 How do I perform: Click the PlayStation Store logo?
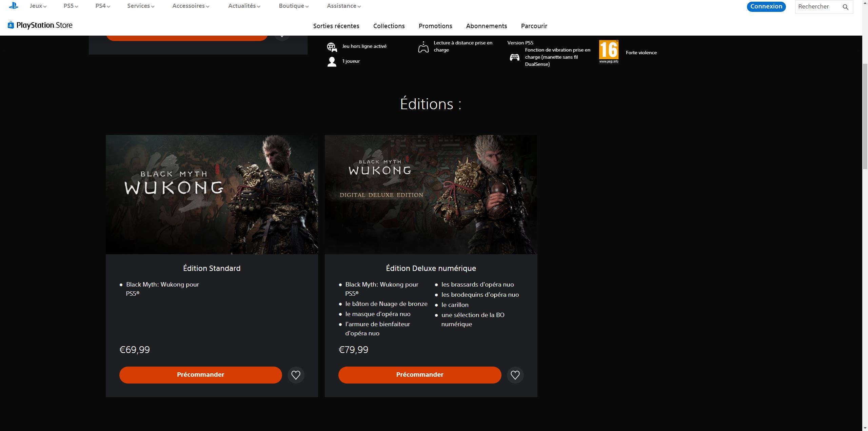pyautogui.click(x=40, y=25)
